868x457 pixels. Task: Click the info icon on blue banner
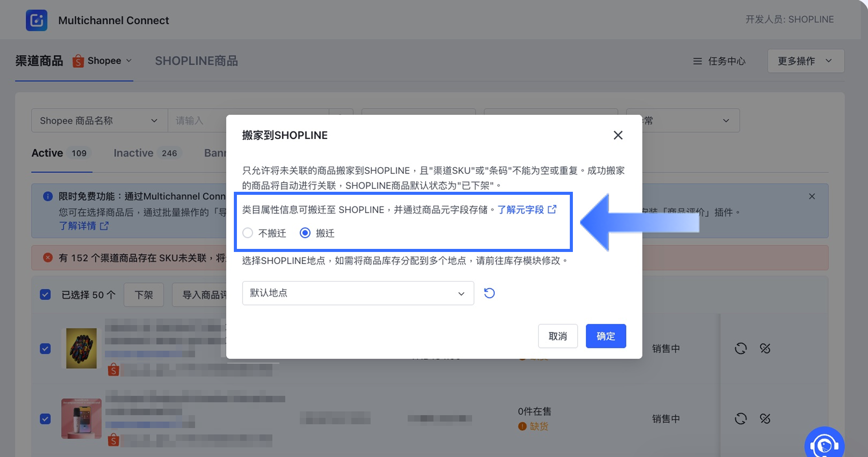click(48, 196)
